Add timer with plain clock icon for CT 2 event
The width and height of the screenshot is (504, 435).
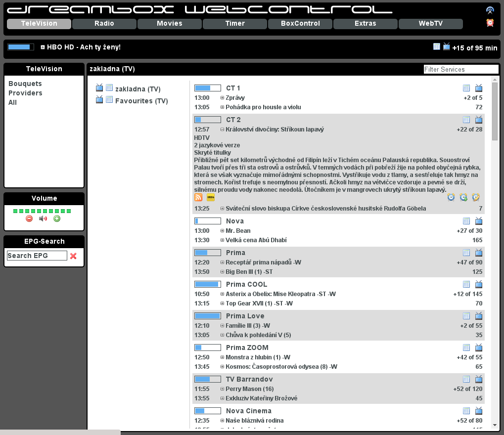451,197
